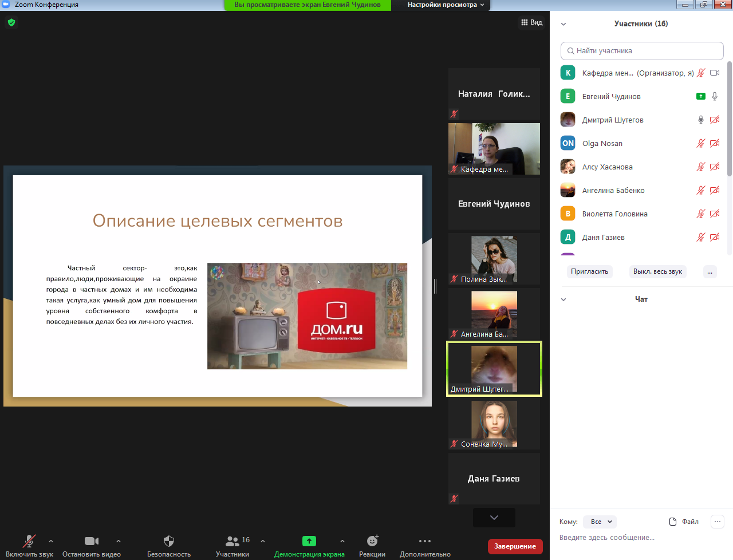
Task: Open the Security (Безопасность) shield icon
Action: [168, 541]
